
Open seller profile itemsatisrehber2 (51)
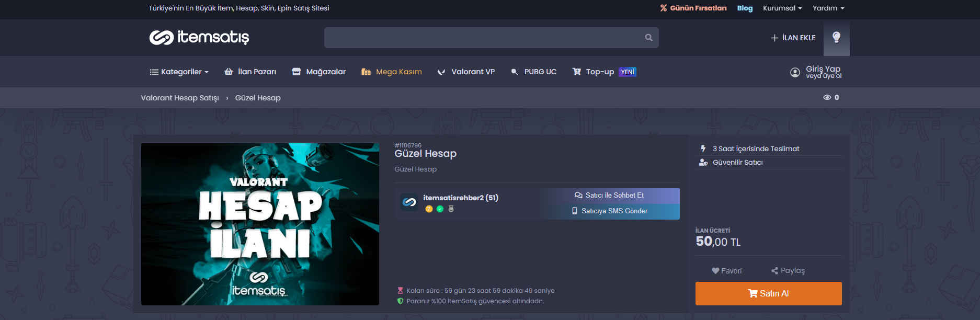coord(461,198)
